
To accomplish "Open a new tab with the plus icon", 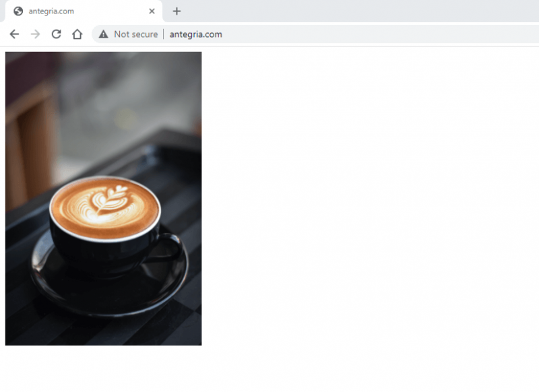I will [177, 11].
